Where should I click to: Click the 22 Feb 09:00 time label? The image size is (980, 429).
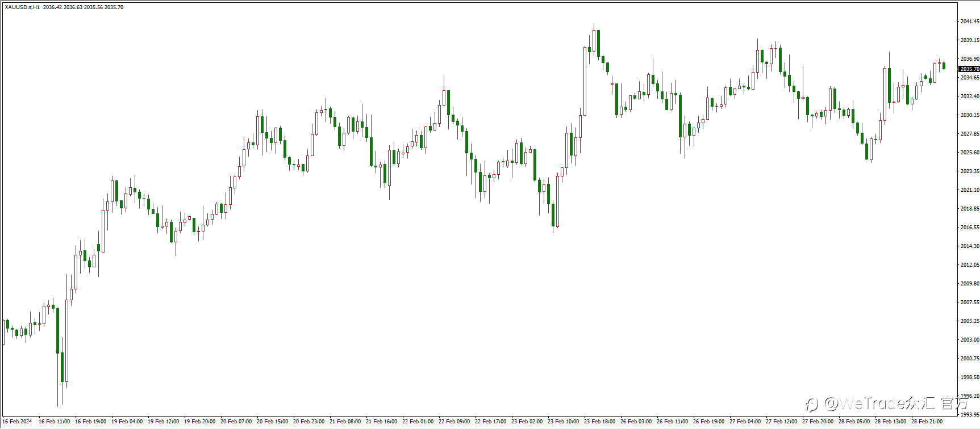click(454, 422)
